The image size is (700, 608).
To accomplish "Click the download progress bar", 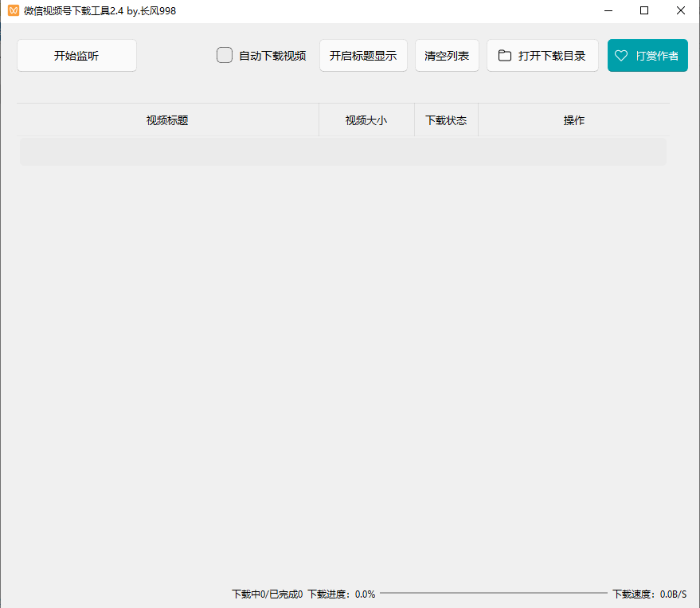I will pos(493,593).
